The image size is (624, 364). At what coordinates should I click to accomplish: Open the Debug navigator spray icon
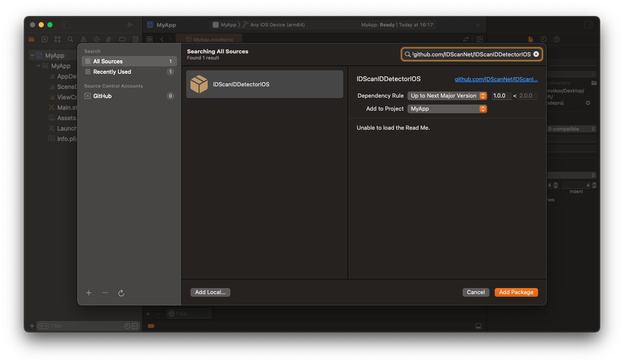(x=109, y=39)
